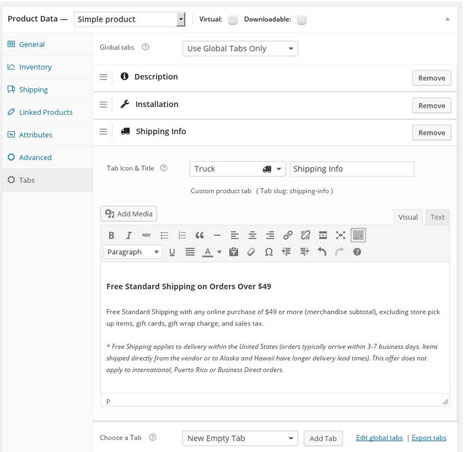This screenshot has height=452, width=470.
Task: Tick the Downloadable checkbox
Action: 302,20
